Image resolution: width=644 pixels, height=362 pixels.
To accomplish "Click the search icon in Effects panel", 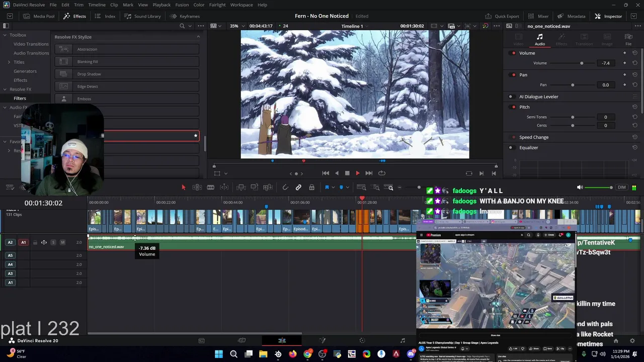I will (x=182, y=26).
